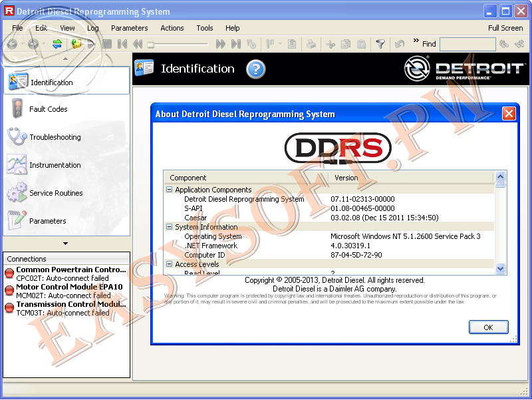
Task: Click the rewind log double-arrow icon
Action: pyautogui.click(x=138, y=44)
